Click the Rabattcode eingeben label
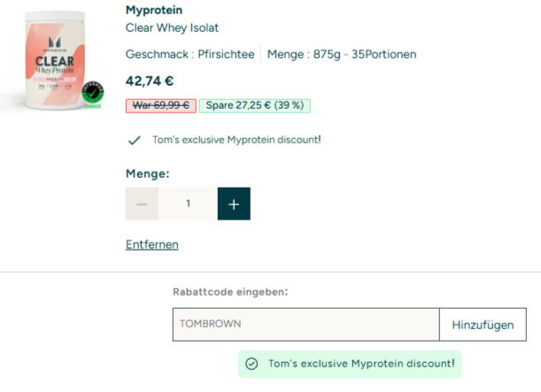541x392 pixels. [230, 291]
